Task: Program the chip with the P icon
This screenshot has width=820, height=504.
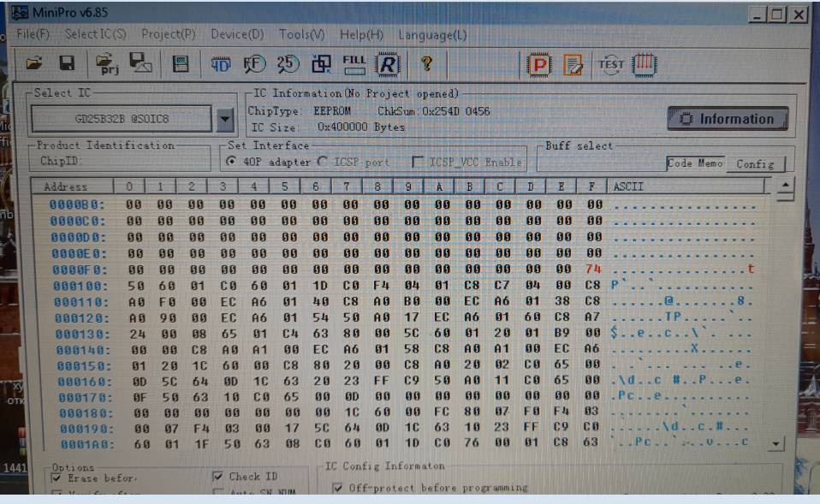Action: tap(538, 65)
